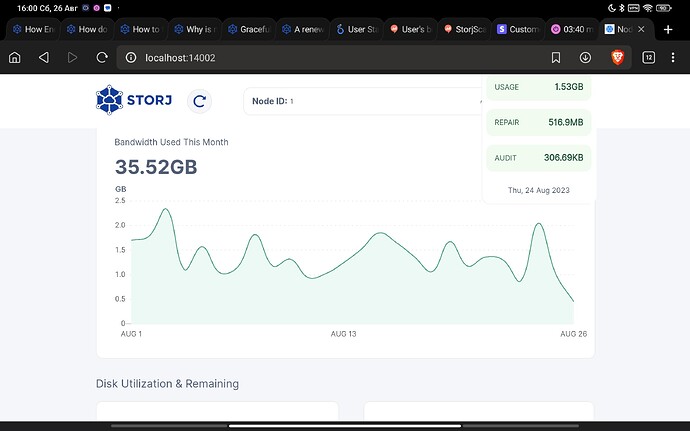The width and height of the screenshot is (690, 431).
Task: Open the tab switcher showing 12 tabs
Action: [648, 58]
